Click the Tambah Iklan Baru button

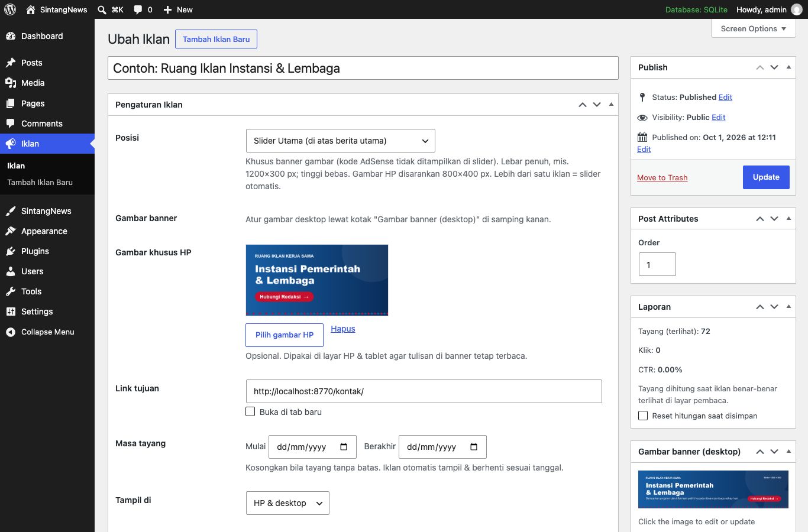(x=216, y=39)
